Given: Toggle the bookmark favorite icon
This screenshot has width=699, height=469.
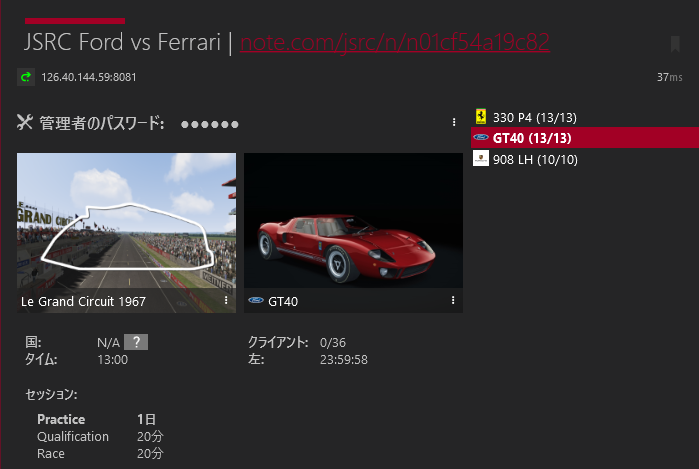Looking at the screenshot, I should point(675,44).
